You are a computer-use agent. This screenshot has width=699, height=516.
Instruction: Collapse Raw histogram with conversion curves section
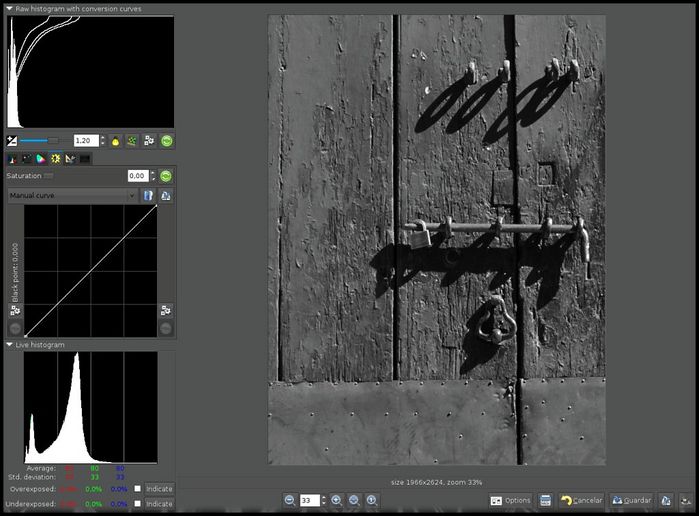9,8
